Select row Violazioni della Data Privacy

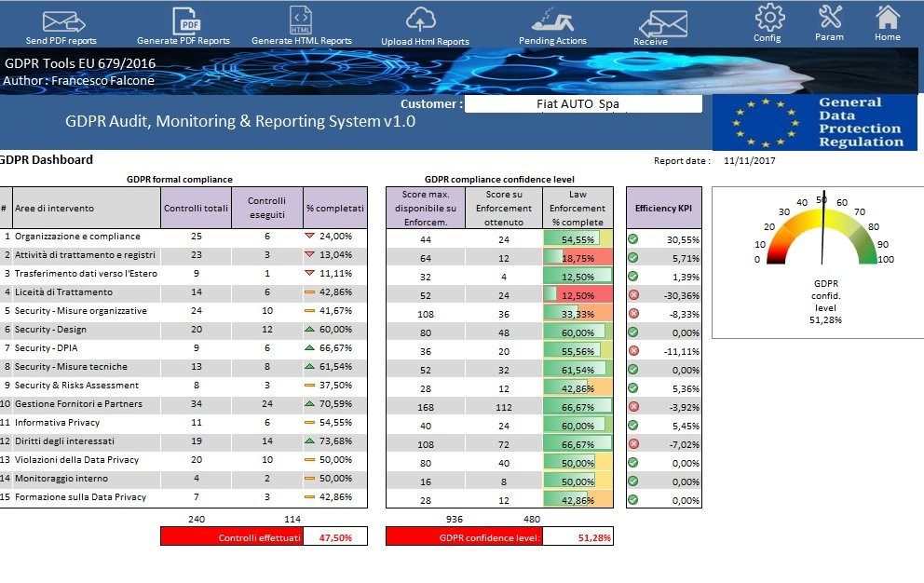click(x=183, y=460)
